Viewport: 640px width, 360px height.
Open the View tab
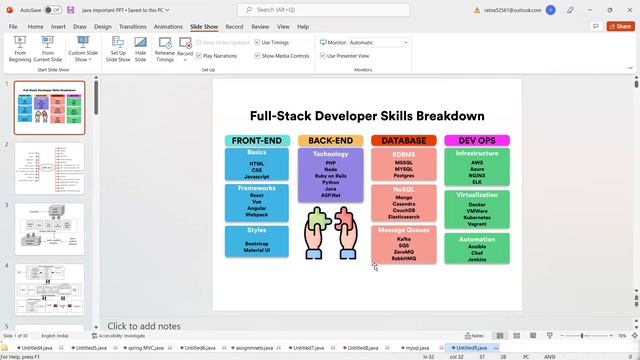283,27
